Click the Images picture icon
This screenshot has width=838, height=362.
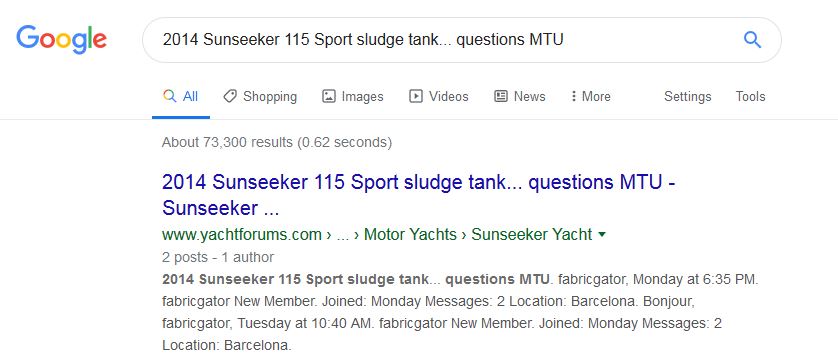pos(329,96)
